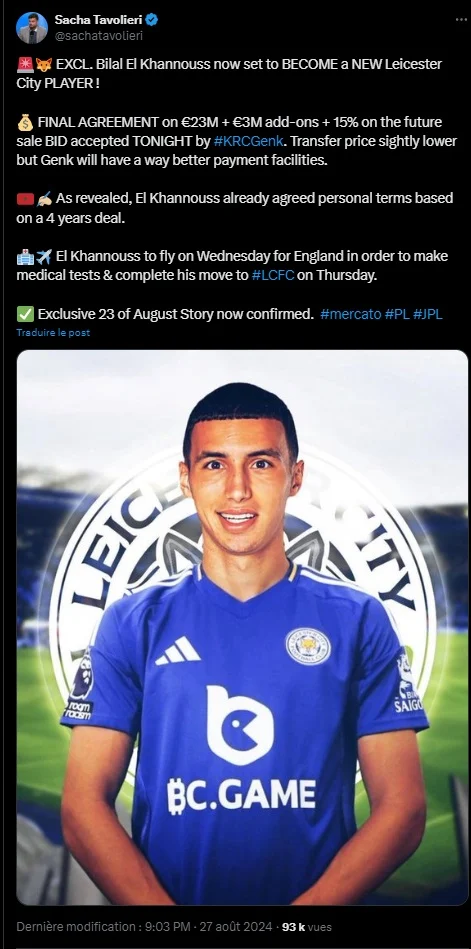Image resolution: width=471 pixels, height=949 pixels.
Task: Click the green check mark emoji
Action: (x=25, y=314)
